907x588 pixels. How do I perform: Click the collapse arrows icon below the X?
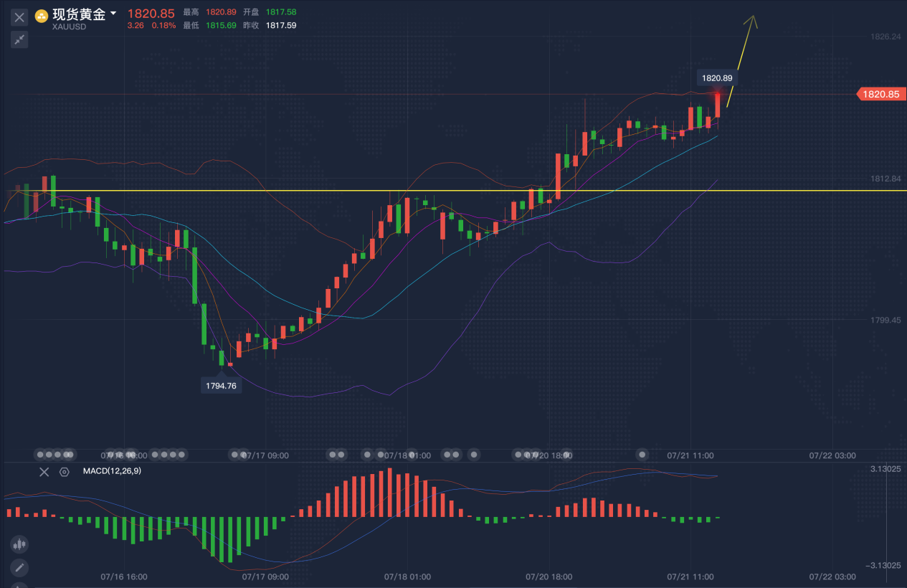pos(19,39)
